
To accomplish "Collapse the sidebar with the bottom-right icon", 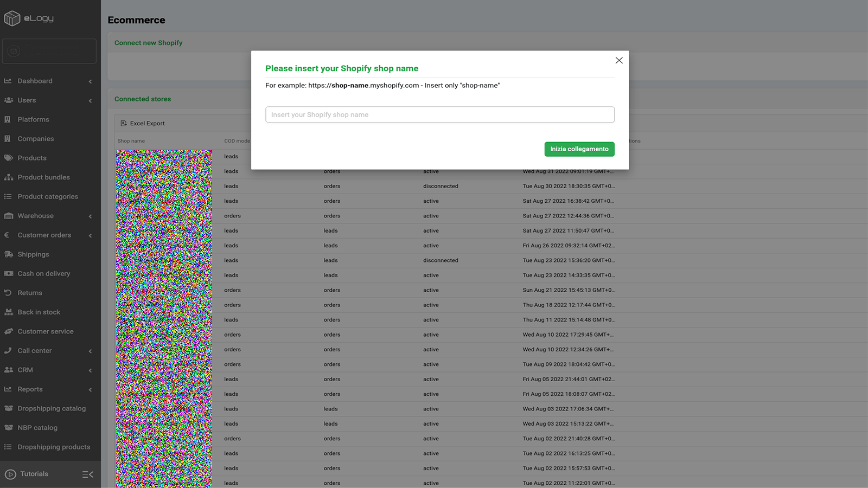I will [87, 473].
